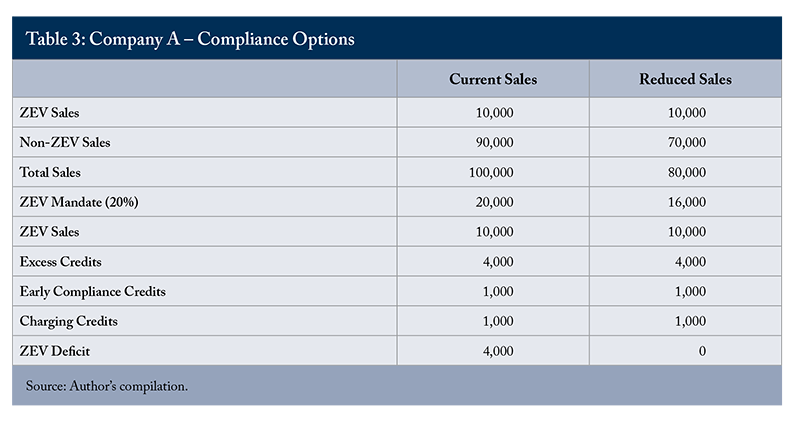This screenshot has height=423, width=800.
Task: Click the 'ZEV Sales' label in the first row
Action: pyautogui.click(x=49, y=113)
